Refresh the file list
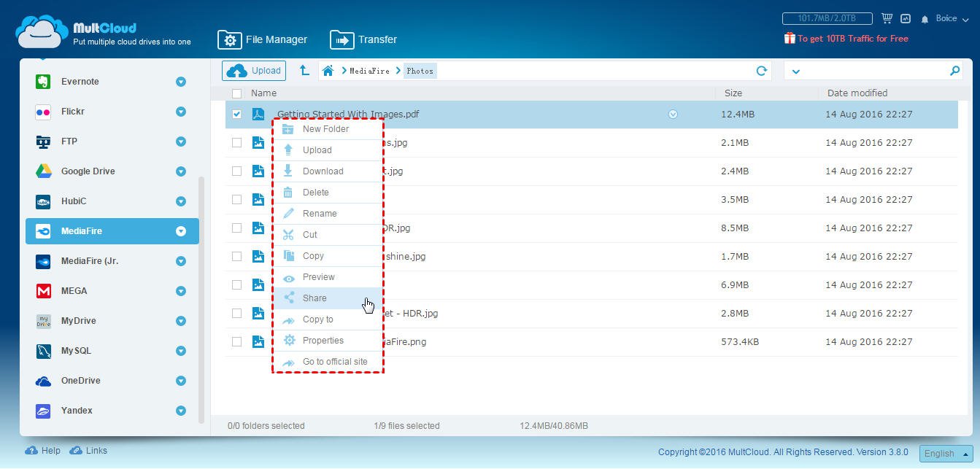 tap(762, 71)
